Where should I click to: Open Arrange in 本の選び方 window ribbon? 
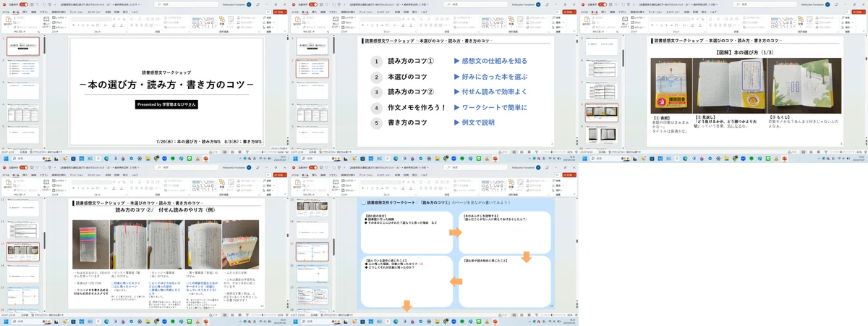click(x=801, y=20)
